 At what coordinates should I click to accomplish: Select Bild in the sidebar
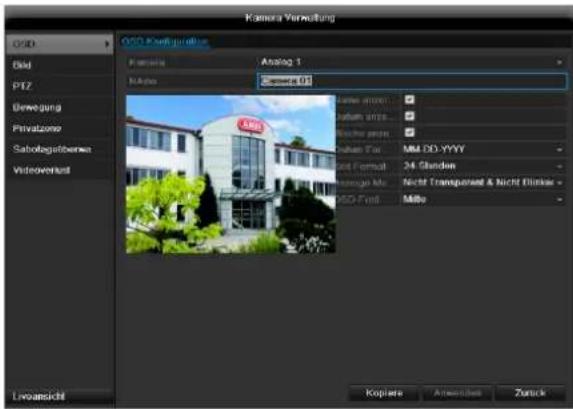pyautogui.click(x=60, y=65)
